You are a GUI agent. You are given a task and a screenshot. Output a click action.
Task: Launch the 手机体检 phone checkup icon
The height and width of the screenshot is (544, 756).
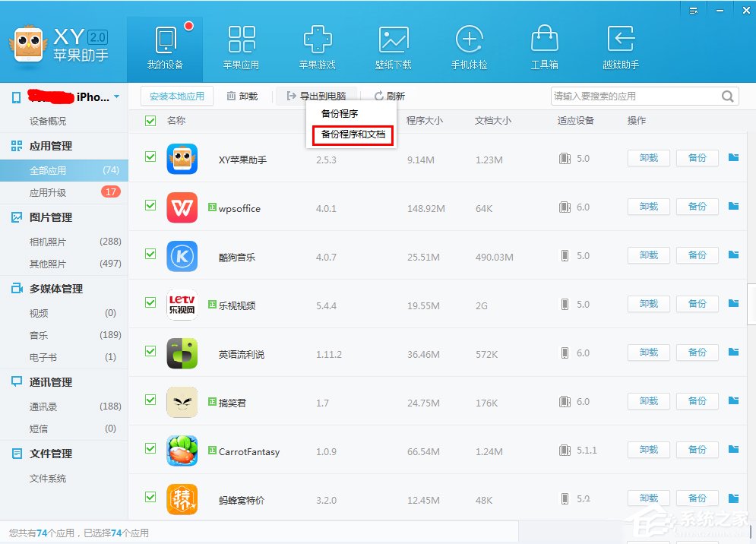tap(469, 42)
